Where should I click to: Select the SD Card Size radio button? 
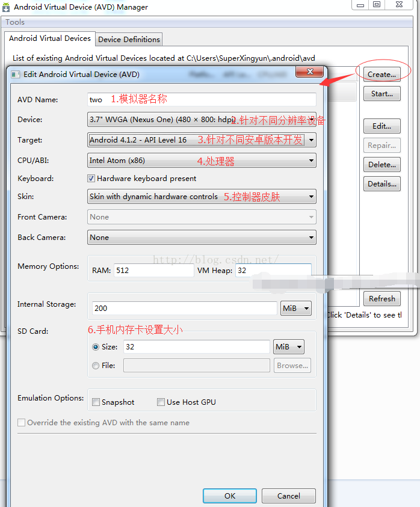(x=96, y=347)
